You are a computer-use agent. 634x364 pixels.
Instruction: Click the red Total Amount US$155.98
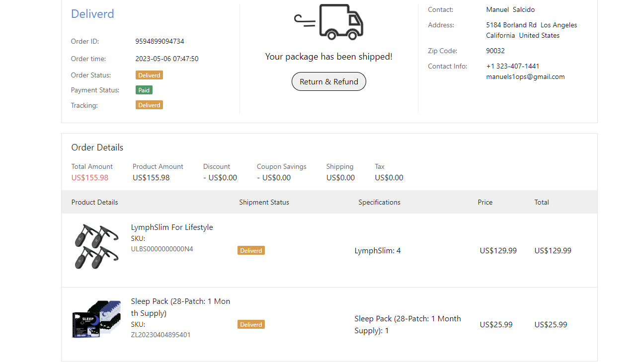[x=89, y=178]
